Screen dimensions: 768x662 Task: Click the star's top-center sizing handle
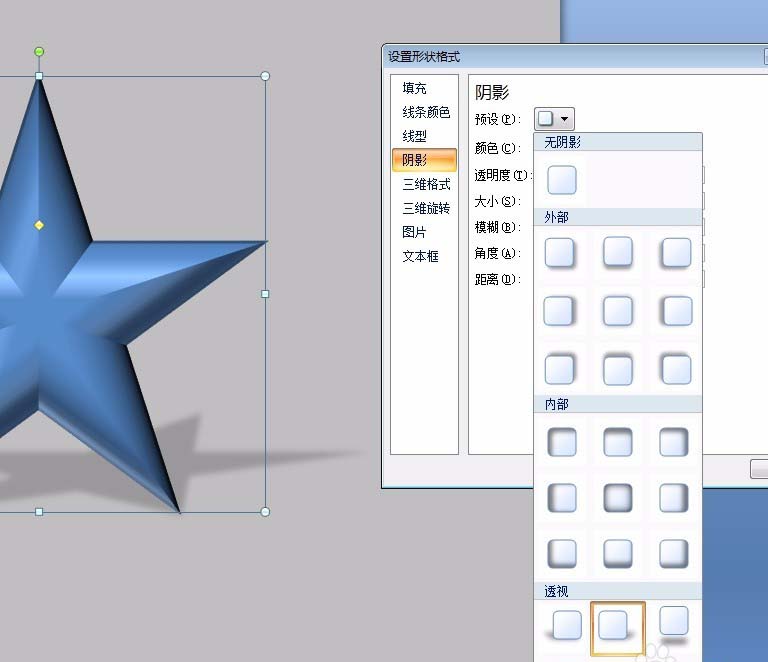(x=39, y=76)
